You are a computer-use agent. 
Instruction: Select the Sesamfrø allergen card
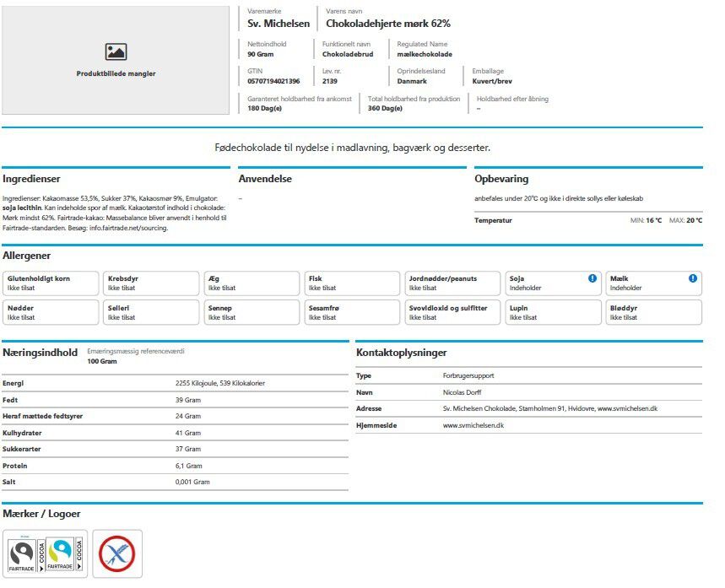coord(352,312)
